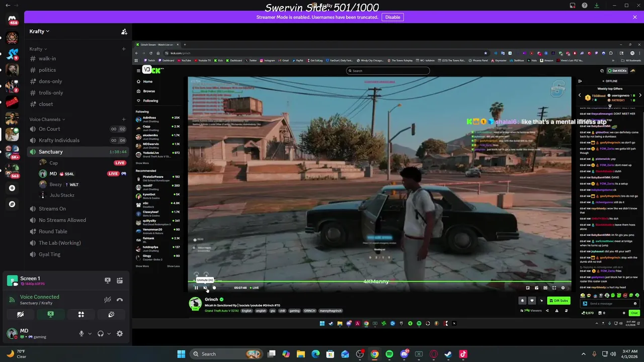Open Spotify from Windows taskbar
This screenshot has width=644, height=362.
[x=389, y=354]
